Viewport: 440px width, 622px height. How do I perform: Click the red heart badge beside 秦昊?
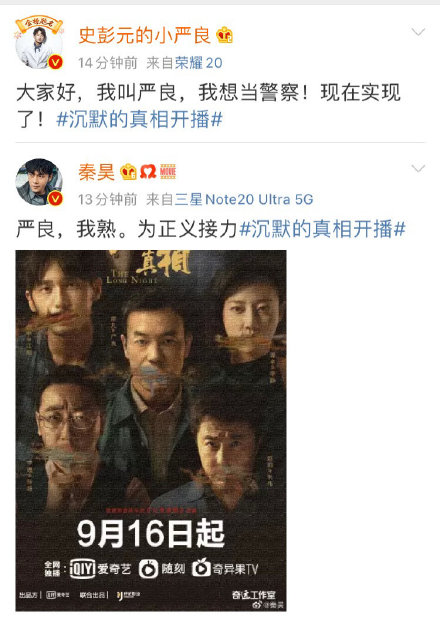(x=148, y=172)
